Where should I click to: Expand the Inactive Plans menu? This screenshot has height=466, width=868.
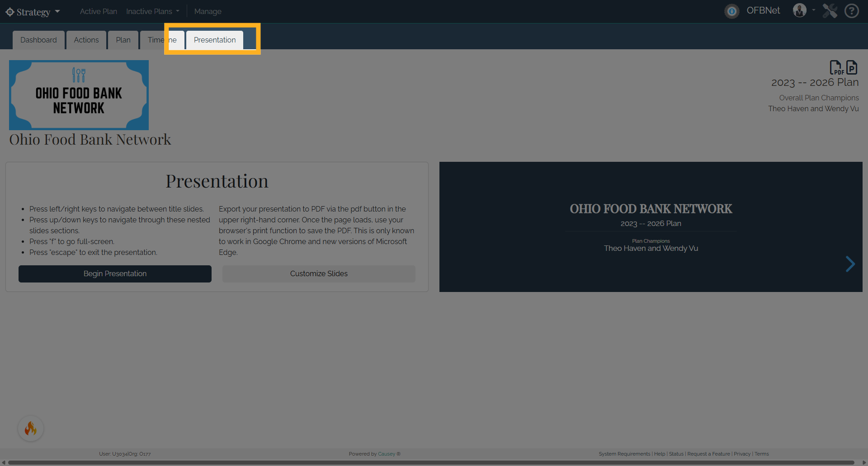point(153,11)
